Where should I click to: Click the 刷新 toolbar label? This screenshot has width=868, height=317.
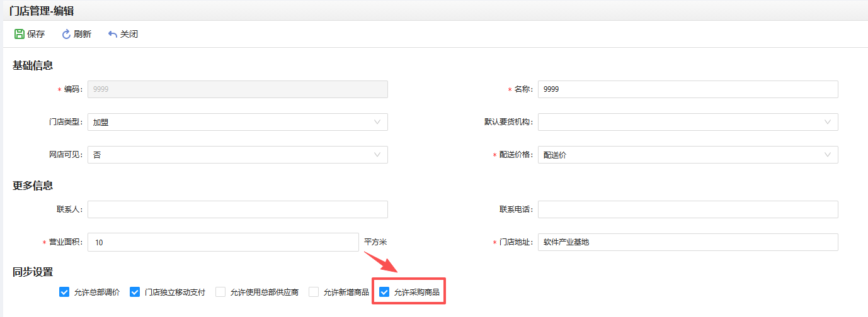pyautogui.click(x=83, y=34)
